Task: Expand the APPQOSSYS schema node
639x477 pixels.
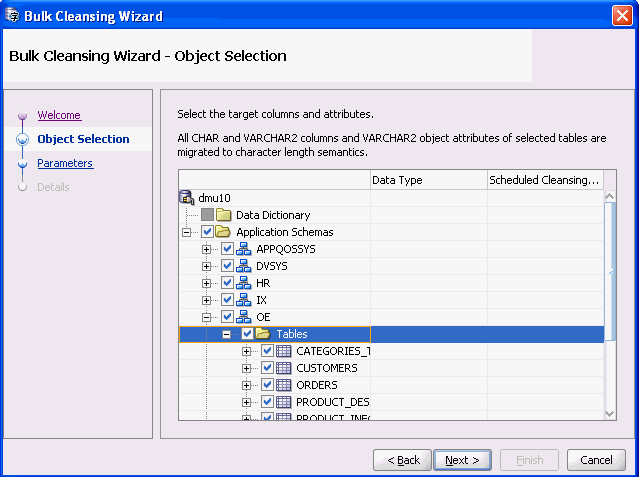Action: [207, 250]
